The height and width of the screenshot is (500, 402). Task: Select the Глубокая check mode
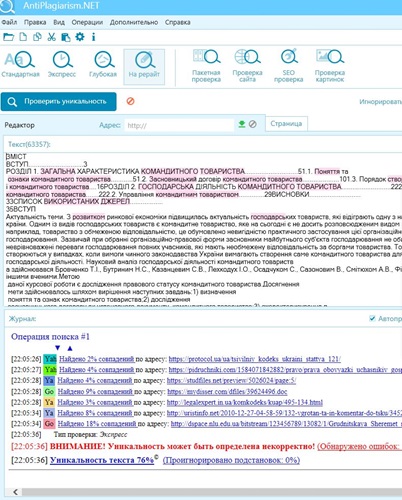(103, 65)
